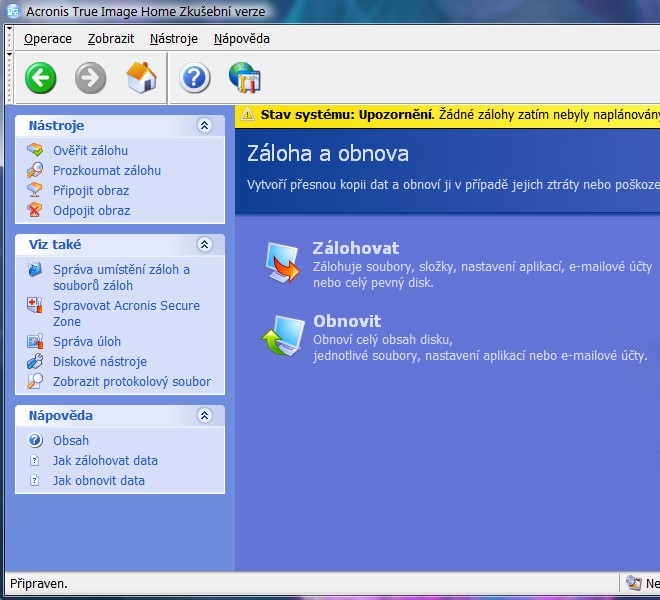Click the Obsah help icon
660x600 pixels.
tap(35, 440)
